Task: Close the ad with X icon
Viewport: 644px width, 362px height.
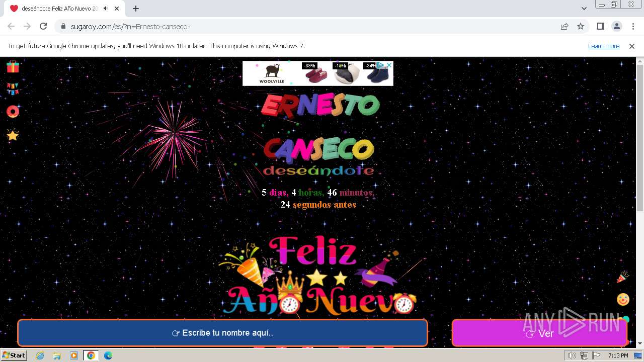Action: tap(389, 65)
